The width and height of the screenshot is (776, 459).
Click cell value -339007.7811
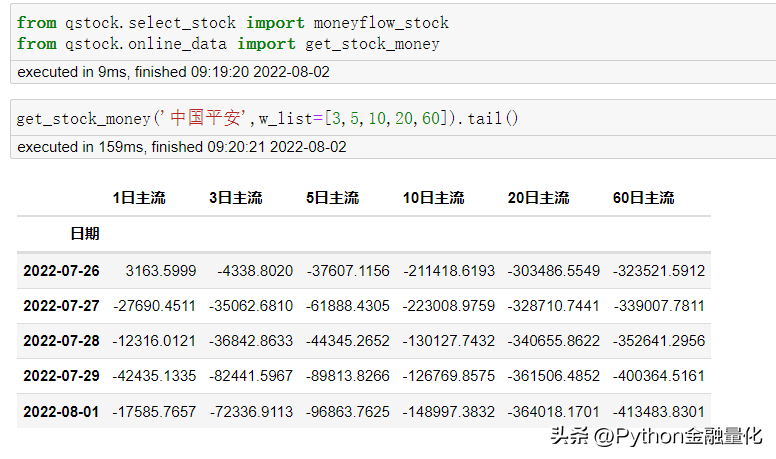[659, 306]
